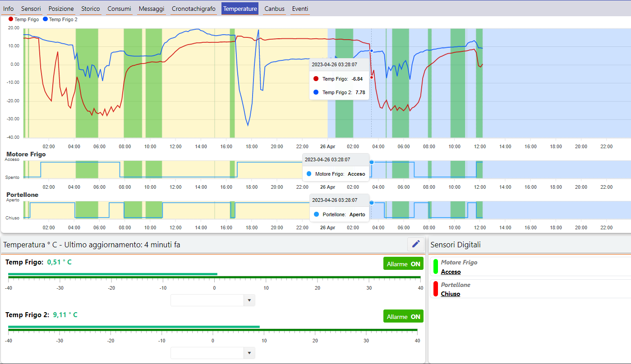Click the Chiuso status link
Screen dimensions: 631x364
coord(450,294)
